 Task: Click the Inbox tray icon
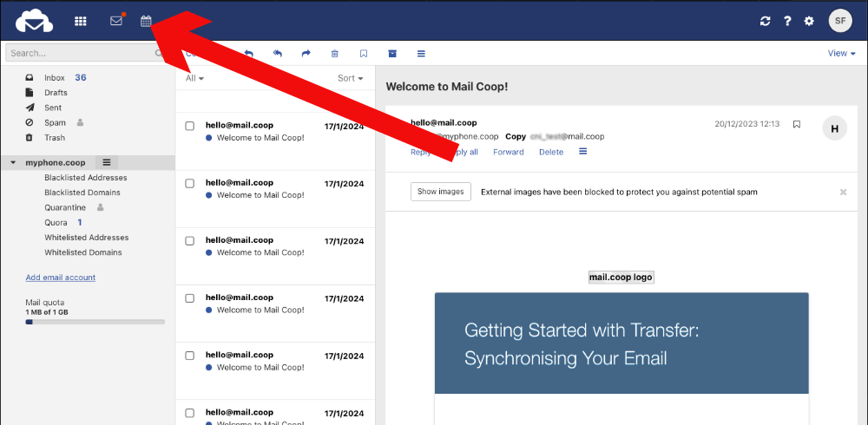(x=30, y=78)
